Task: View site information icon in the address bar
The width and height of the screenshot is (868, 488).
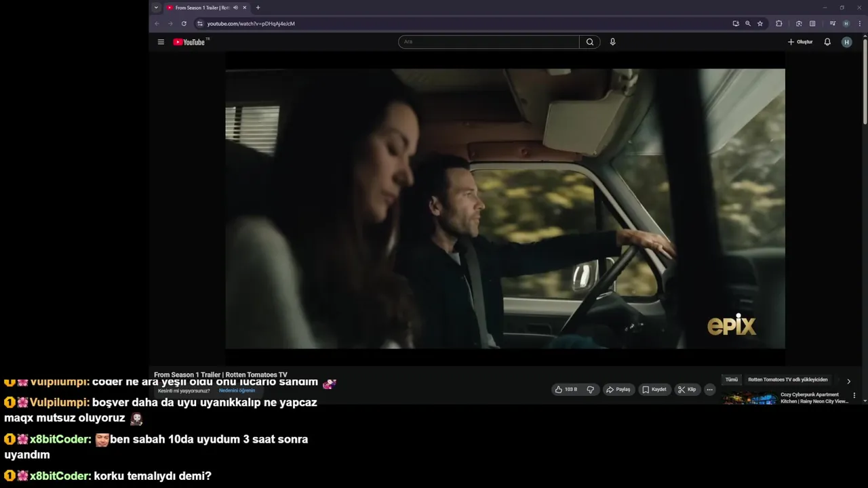Action: (199, 24)
